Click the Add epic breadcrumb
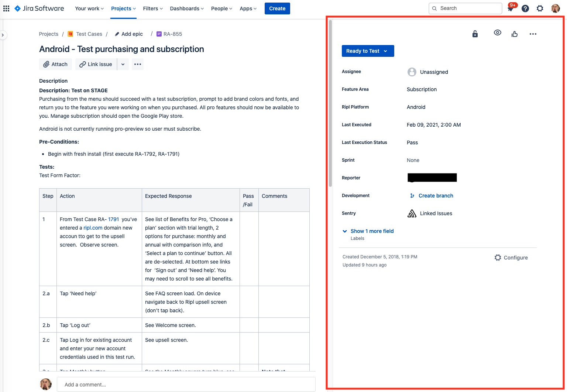This screenshot has height=392, width=567. pyautogui.click(x=129, y=34)
